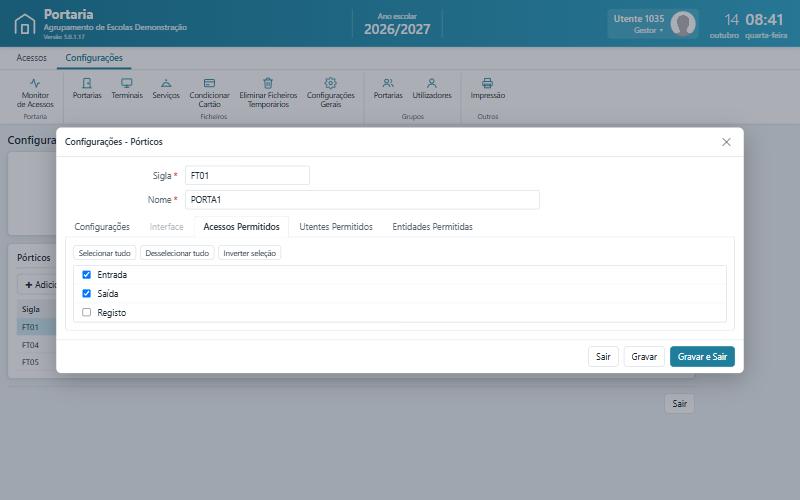Viewport: 800px width, 500px height.
Task: Click the 08:41 clock display
Action: [x=764, y=20]
